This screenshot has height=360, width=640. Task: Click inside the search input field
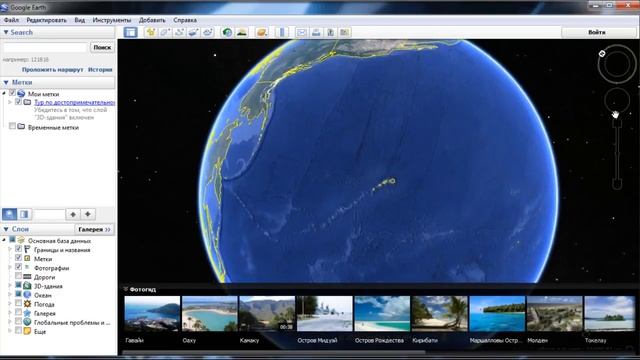pyautogui.click(x=45, y=47)
